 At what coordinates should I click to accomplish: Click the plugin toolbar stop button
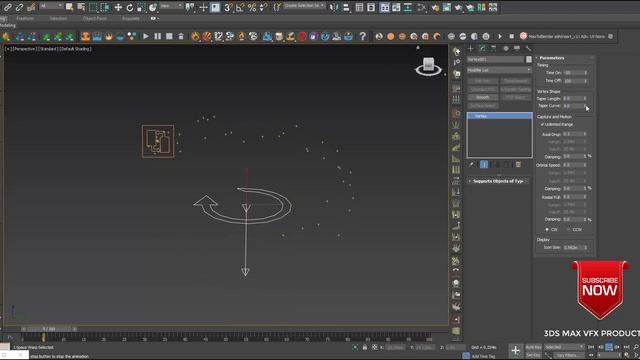tap(169, 36)
